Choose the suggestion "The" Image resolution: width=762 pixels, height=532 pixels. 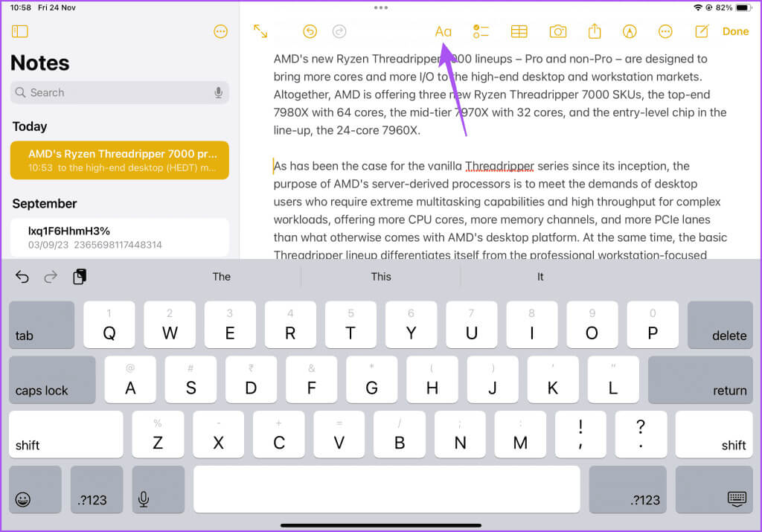tap(221, 277)
